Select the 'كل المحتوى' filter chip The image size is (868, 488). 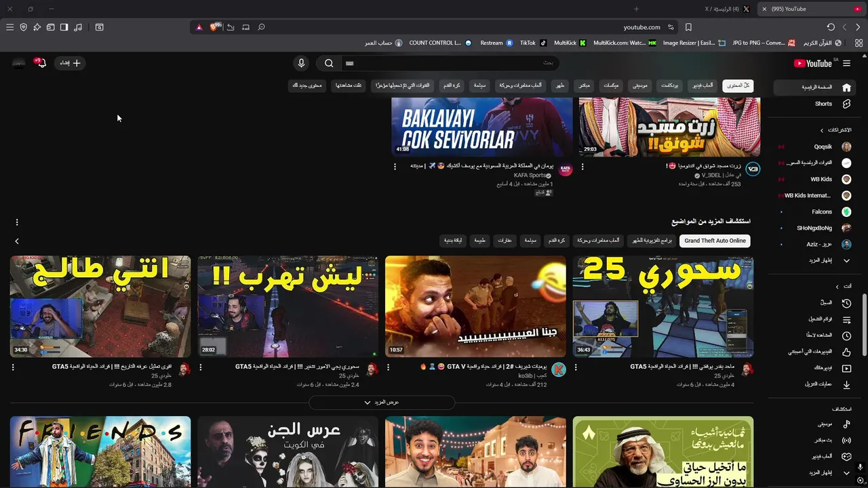(738, 85)
